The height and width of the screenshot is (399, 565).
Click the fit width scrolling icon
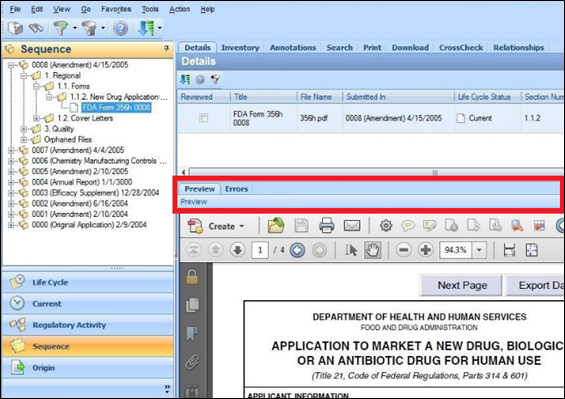coord(509,250)
